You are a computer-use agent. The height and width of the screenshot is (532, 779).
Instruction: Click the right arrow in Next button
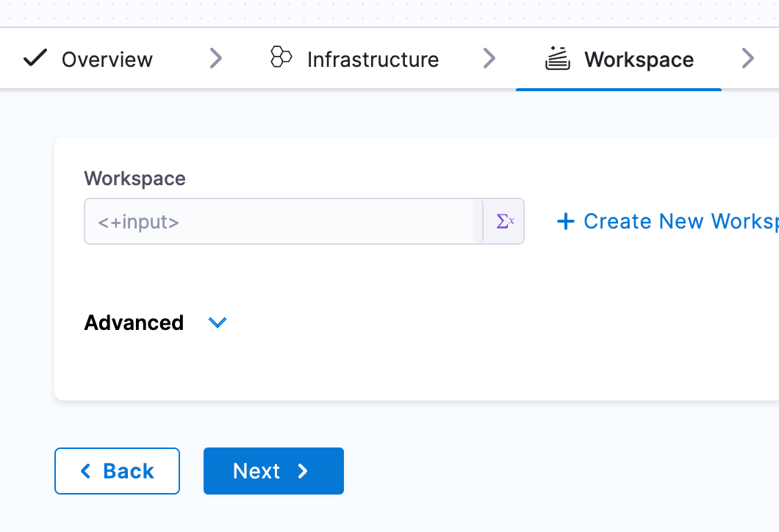tap(303, 471)
